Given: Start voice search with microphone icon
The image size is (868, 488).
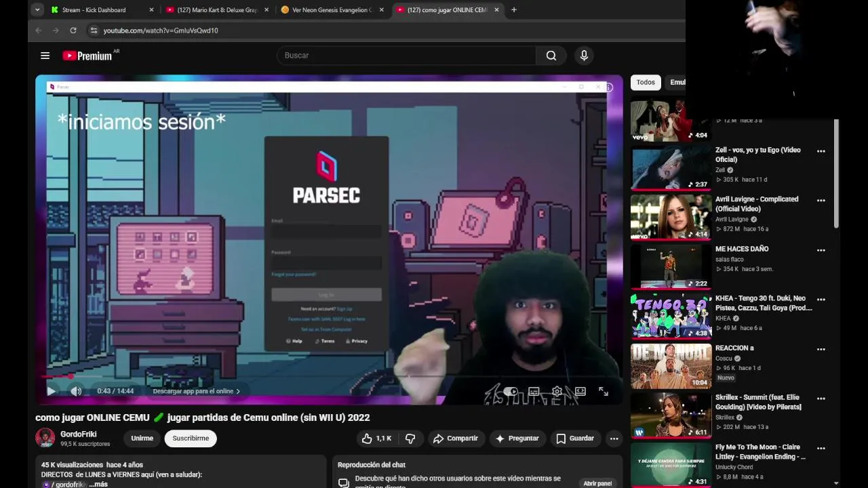Looking at the screenshot, I should [584, 56].
